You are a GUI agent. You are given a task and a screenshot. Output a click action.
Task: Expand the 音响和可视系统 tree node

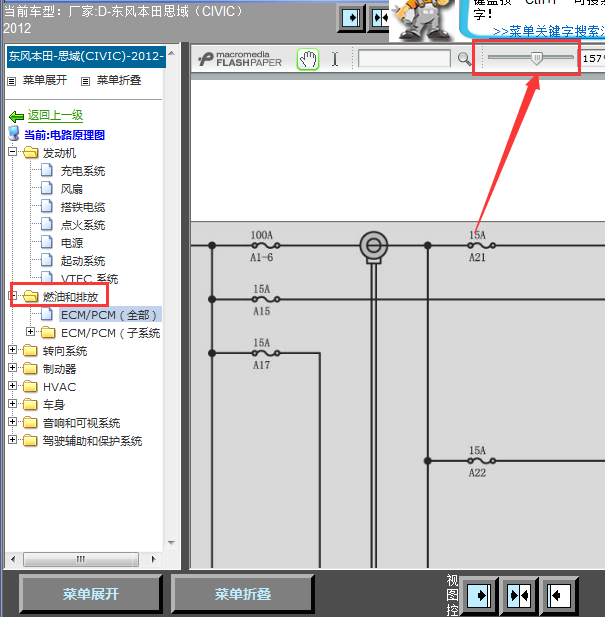click(x=13, y=422)
